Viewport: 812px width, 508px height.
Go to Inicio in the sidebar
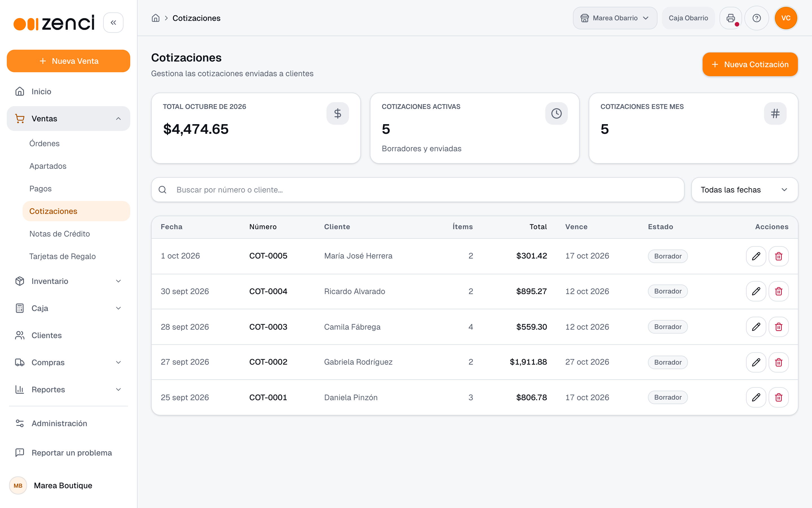coord(69,91)
